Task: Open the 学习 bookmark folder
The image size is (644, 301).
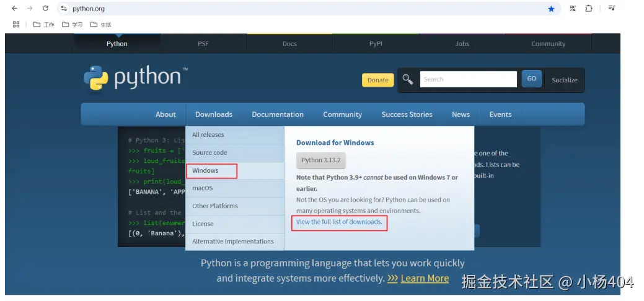Action: [73, 25]
